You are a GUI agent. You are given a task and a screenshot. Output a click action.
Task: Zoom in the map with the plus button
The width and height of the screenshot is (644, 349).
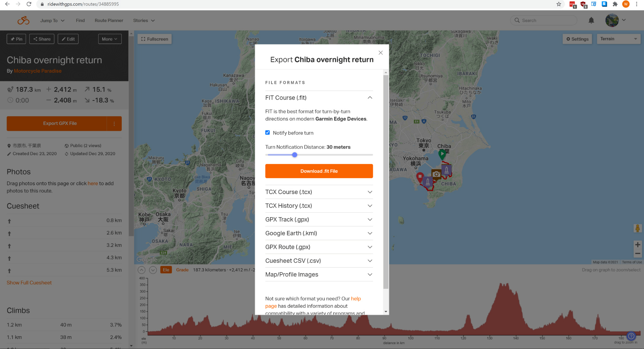(638, 245)
